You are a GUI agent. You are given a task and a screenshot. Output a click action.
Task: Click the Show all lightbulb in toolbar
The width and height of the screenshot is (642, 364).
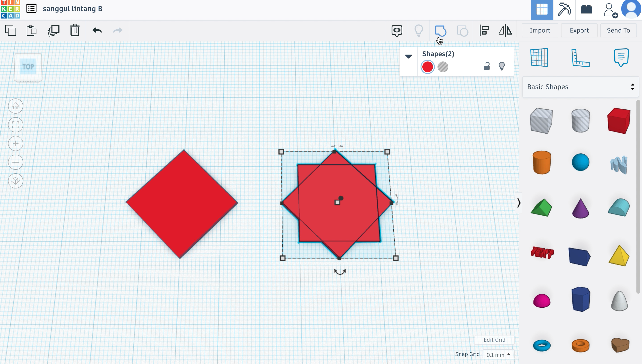pos(419,31)
